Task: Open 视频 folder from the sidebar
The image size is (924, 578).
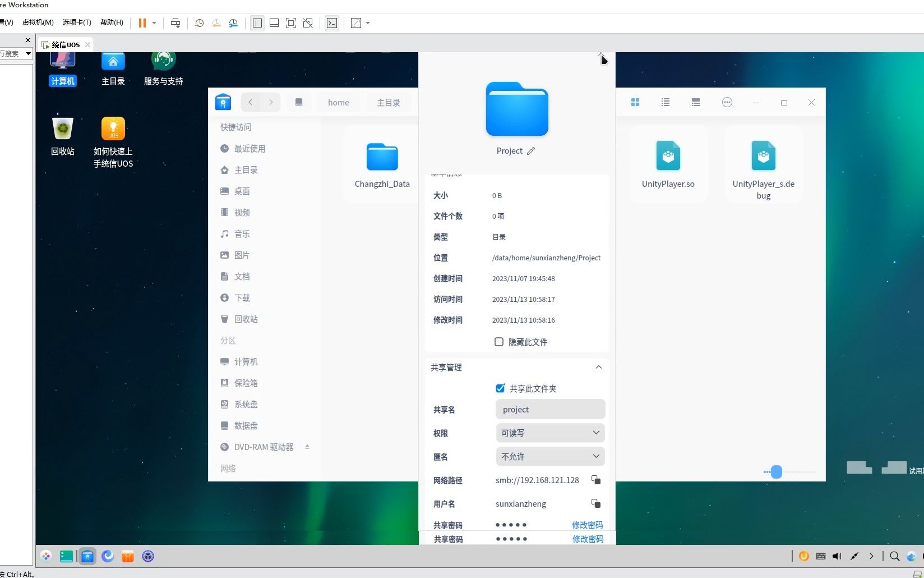Action: pos(242,212)
